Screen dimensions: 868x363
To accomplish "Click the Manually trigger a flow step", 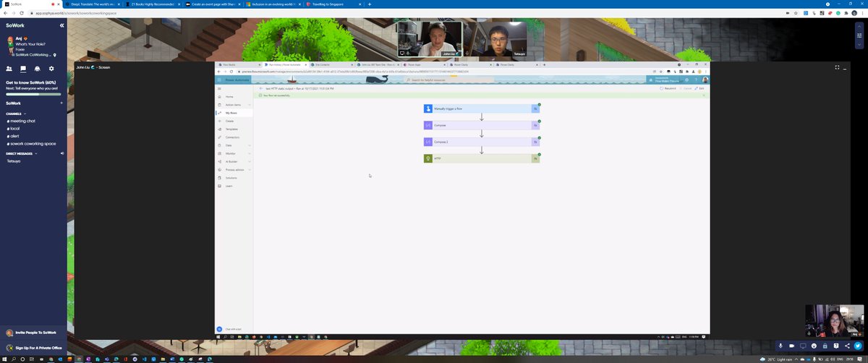I will tap(482, 108).
